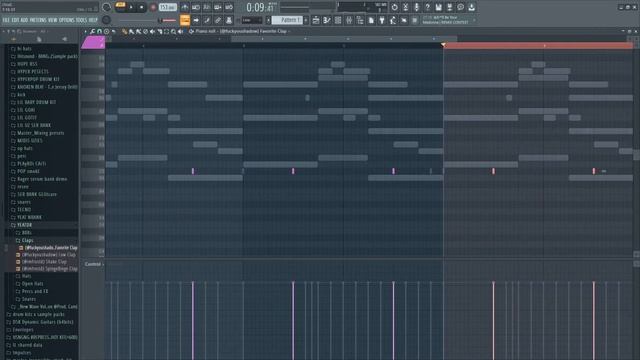Click the piano roll playback speaker icon
Screen dimensions: 640x360
[x=180, y=31]
